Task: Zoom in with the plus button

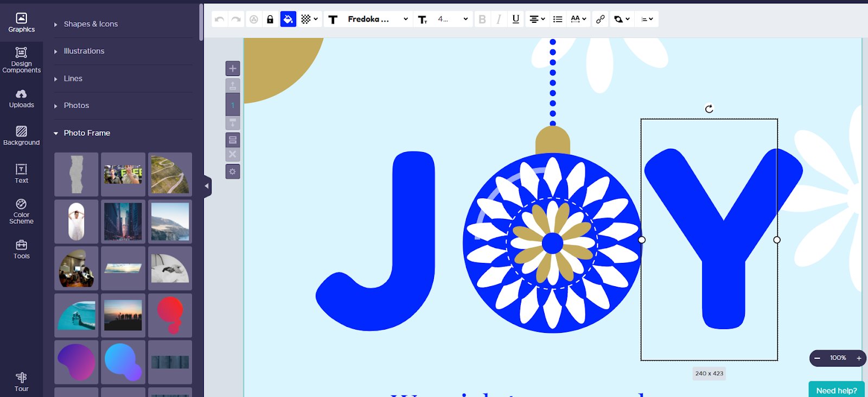Action: [859, 358]
